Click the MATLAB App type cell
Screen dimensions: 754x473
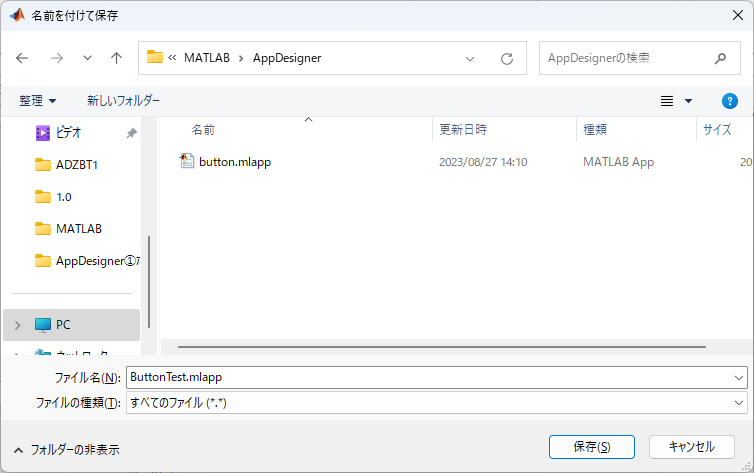(x=618, y=162)
